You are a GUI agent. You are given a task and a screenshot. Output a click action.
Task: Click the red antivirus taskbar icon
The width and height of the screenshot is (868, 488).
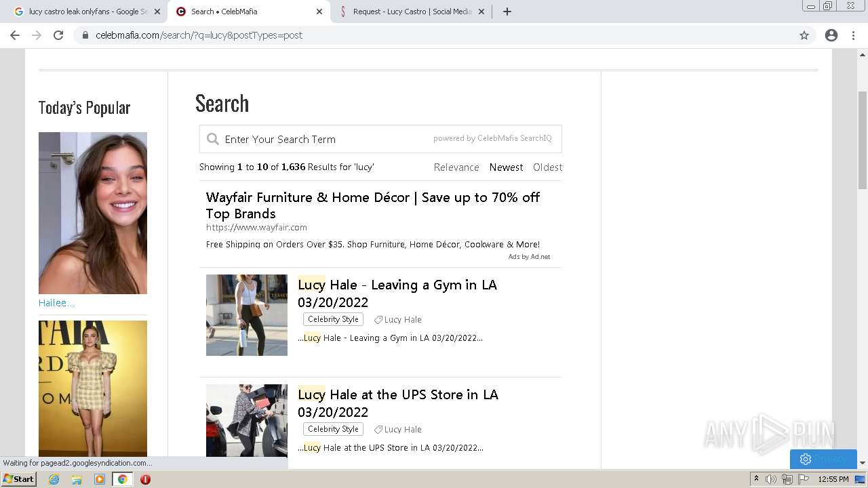coord(145,479)
